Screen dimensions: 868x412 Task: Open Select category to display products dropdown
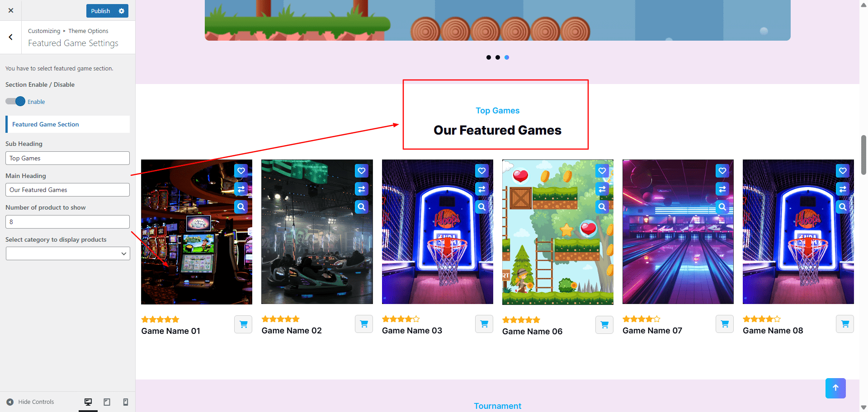click(x=68, y=253)
